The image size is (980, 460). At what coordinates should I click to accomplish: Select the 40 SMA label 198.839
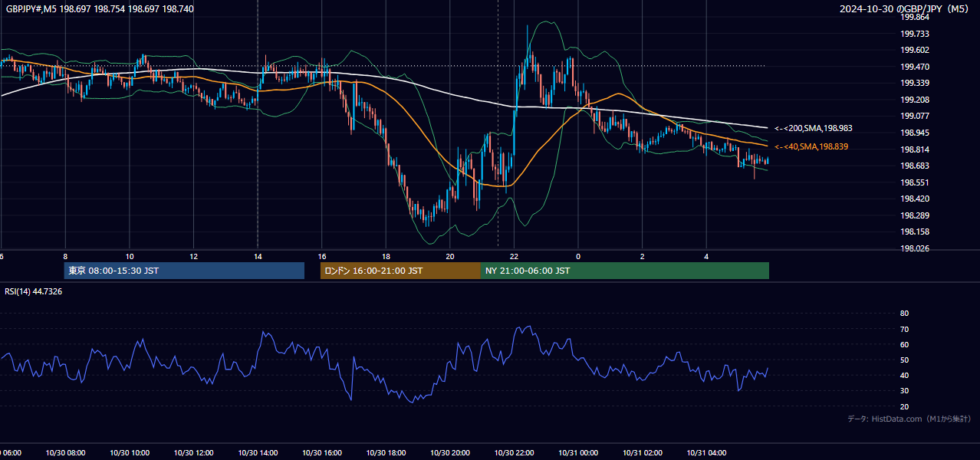pos(811,146)
